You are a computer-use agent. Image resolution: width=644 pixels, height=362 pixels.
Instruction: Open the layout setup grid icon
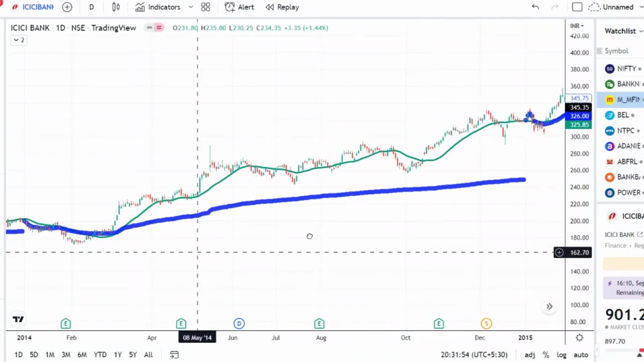coord(205,7)
